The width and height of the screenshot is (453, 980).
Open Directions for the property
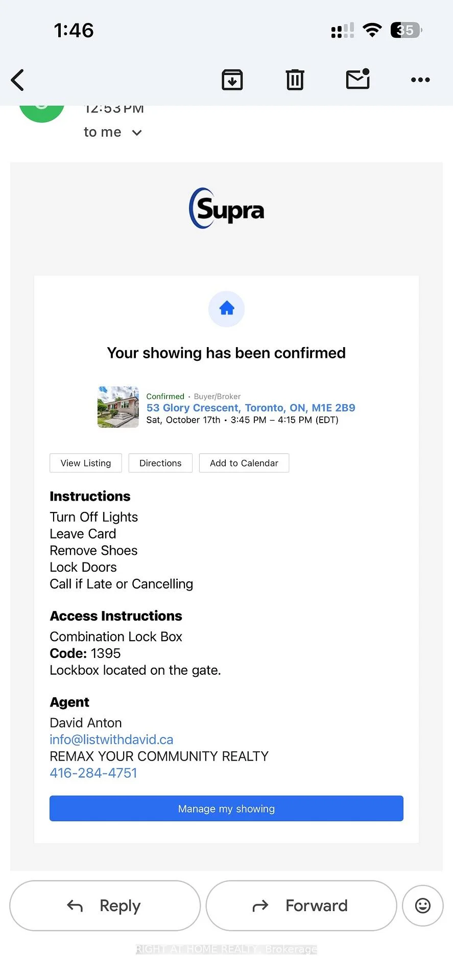(x=160, y=463)
